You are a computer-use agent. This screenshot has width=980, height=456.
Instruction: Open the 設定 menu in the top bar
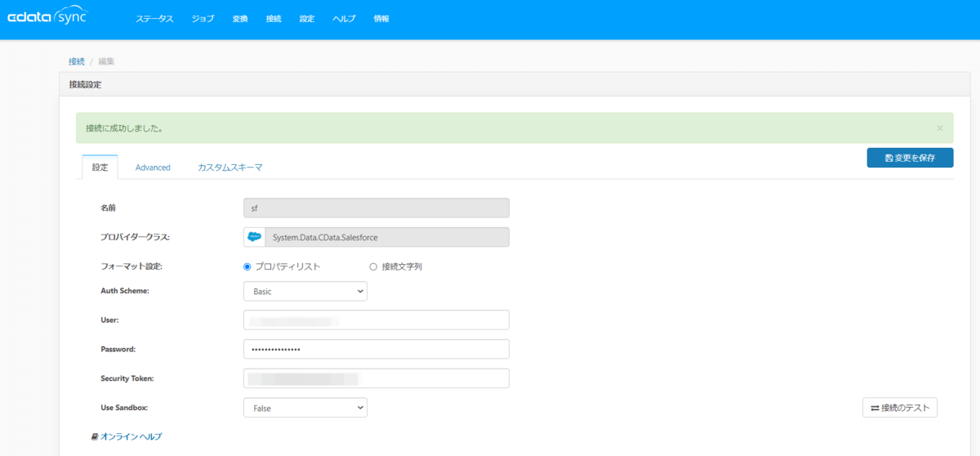(307, 19)
